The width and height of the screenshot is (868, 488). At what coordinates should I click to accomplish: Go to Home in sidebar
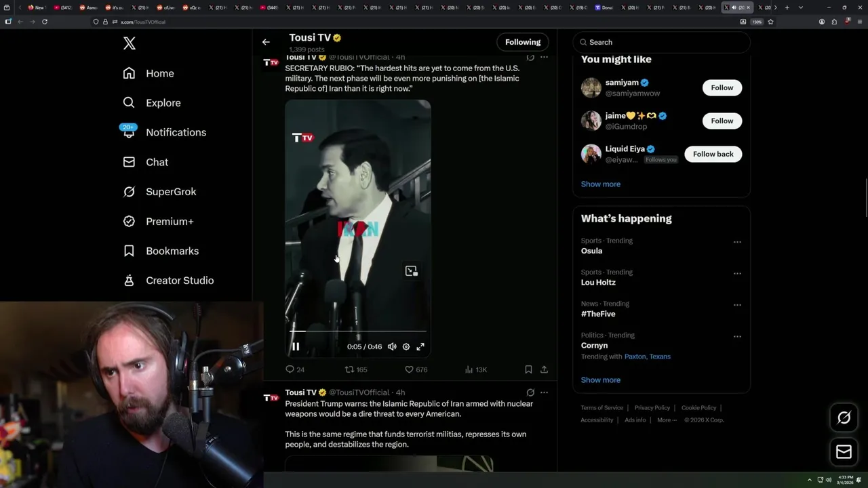point(149,73)
